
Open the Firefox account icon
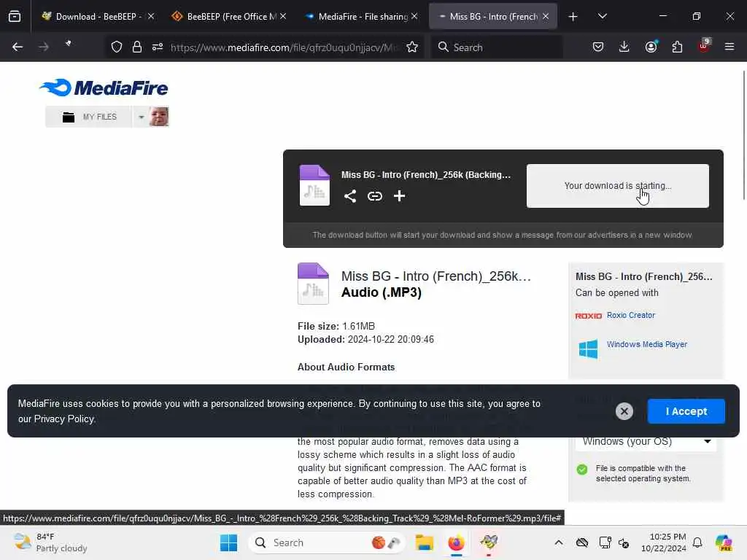pos(651,47)
